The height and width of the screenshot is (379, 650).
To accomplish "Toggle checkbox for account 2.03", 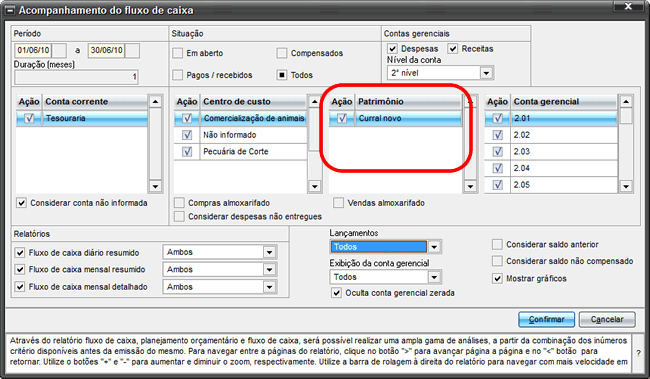I will (x=497, y=151).
